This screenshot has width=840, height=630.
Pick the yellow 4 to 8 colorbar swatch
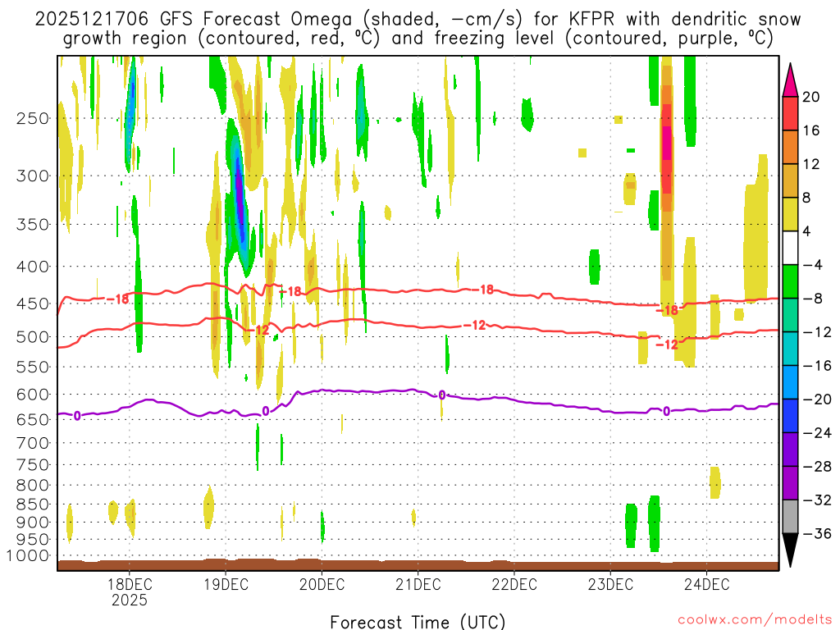pyautogui.click(x=790, y=214)
